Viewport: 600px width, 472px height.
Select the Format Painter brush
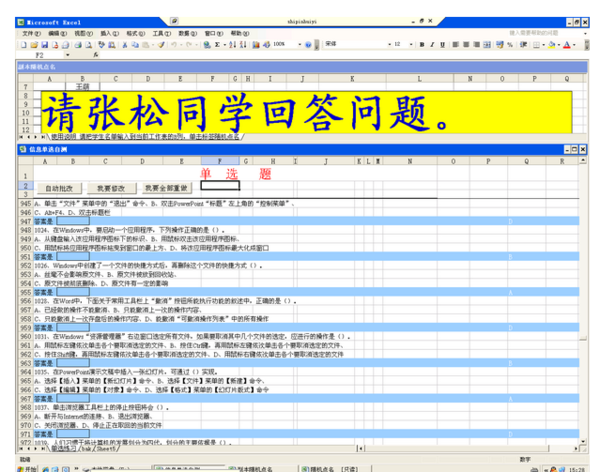tap(161, 45)
